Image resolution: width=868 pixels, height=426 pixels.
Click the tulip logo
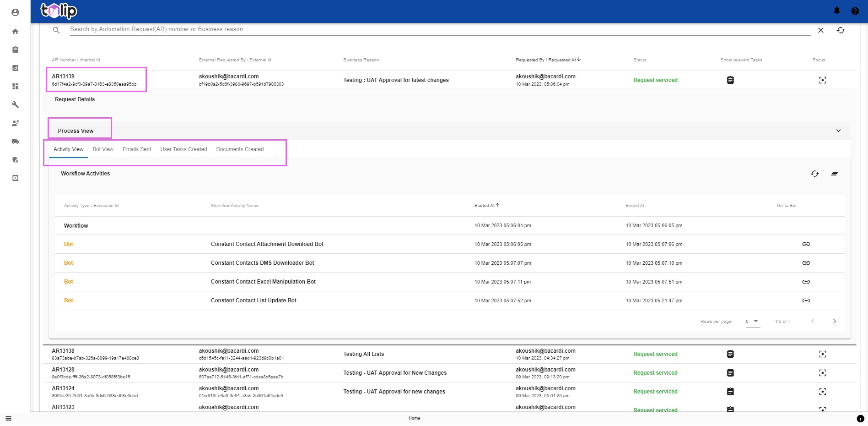pos(59,11)
